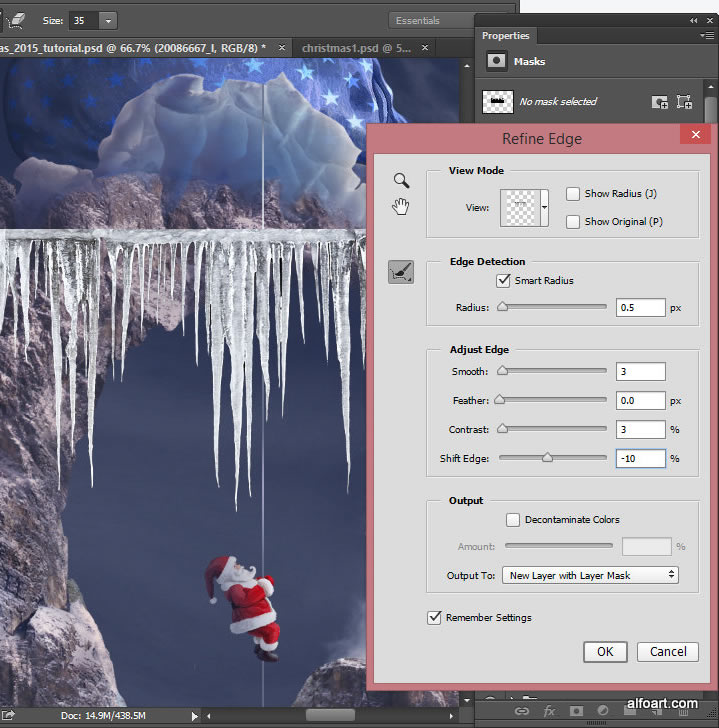This screenshot has height=728, width=719.
Task: Open the brush Size dropdown arrow
Action: coord(107,20)
